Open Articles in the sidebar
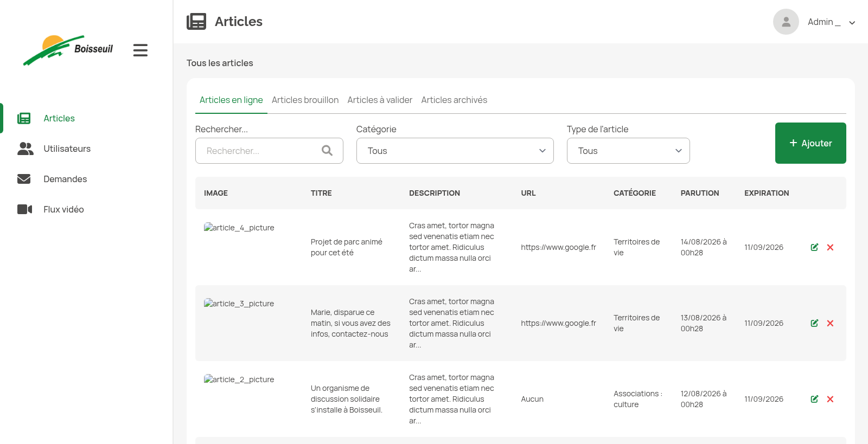Image resolution: width=868 pixels, height=444 pixels. point(59,118)
